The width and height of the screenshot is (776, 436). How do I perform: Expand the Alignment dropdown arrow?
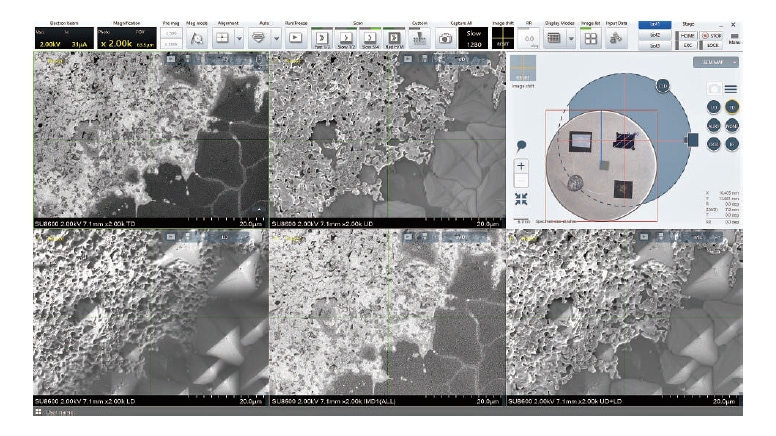[x=239, y=37]
